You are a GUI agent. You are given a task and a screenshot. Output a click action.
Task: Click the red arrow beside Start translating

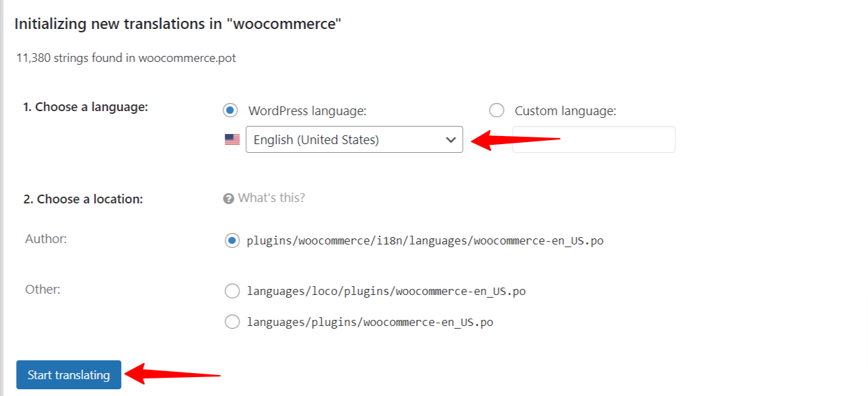(174, 373)
